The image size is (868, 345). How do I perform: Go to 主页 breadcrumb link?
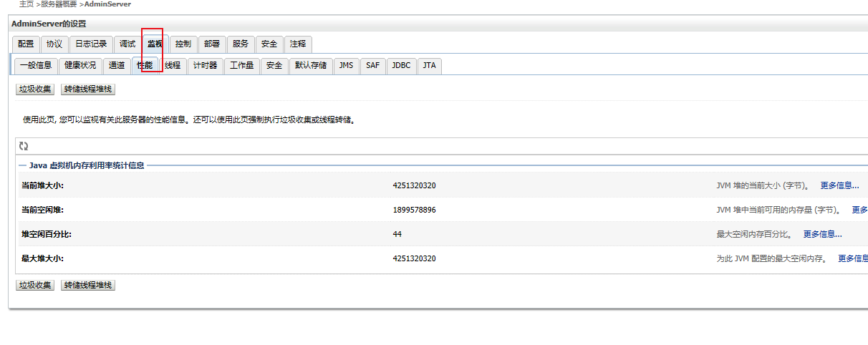[x=26, y=4]
